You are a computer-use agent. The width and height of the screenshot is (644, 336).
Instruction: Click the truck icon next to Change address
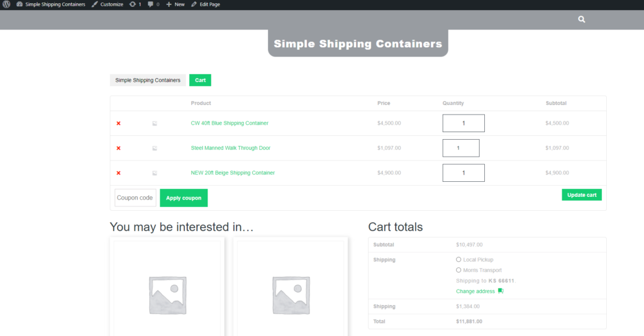pyautogui.click(x=501, y=291)
